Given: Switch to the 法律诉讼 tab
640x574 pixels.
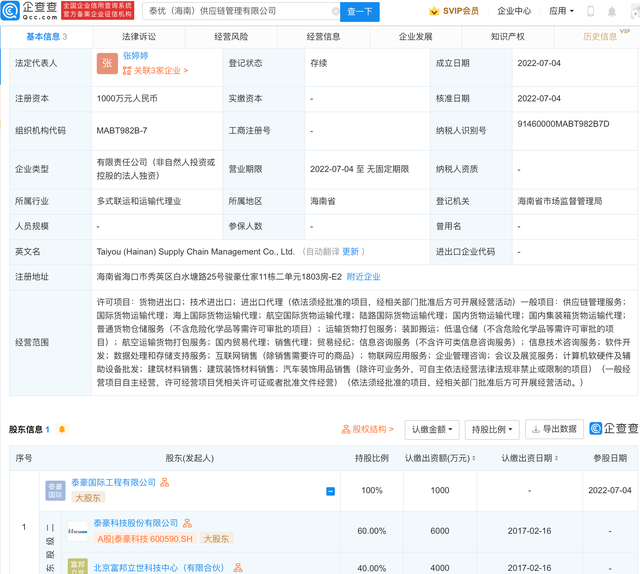Looking at the screenshot, I should pyautogui.click(x=139, y=37).
